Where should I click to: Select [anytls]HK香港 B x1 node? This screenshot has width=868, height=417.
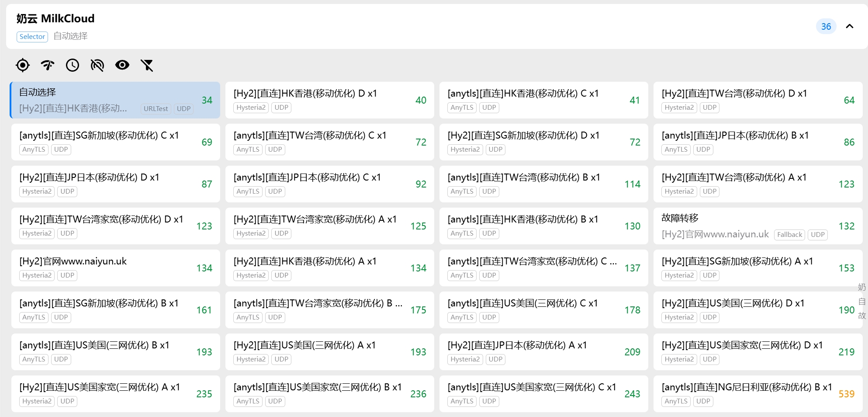click(544, 226)
